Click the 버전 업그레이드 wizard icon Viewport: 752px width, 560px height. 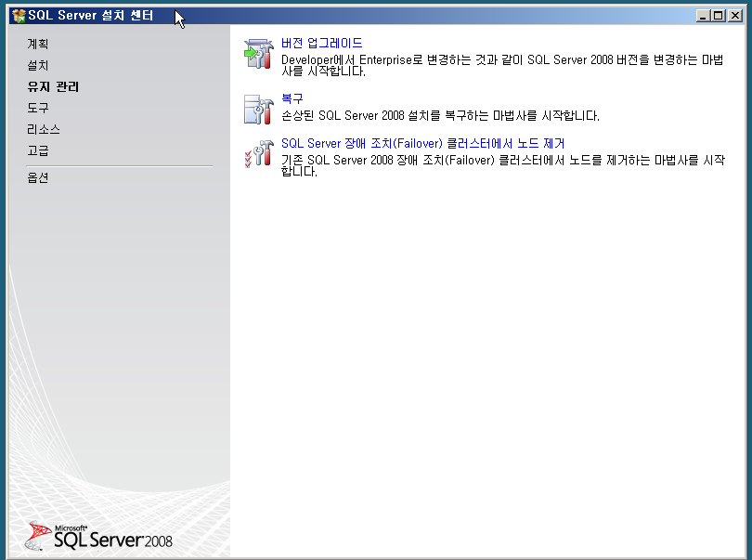258,54
